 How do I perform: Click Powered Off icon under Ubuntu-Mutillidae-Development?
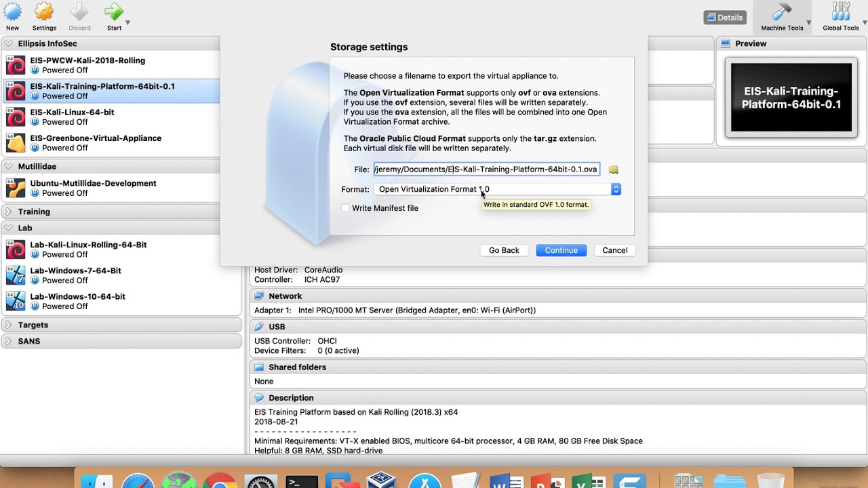[x=35, y=193]
